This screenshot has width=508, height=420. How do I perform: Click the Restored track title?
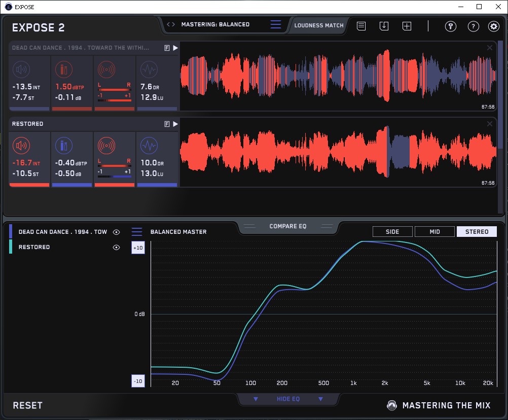tap(27, 124)
